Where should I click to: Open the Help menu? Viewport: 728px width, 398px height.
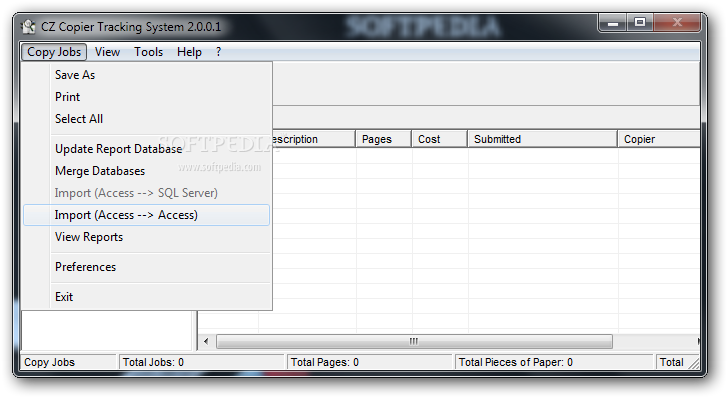189,52
